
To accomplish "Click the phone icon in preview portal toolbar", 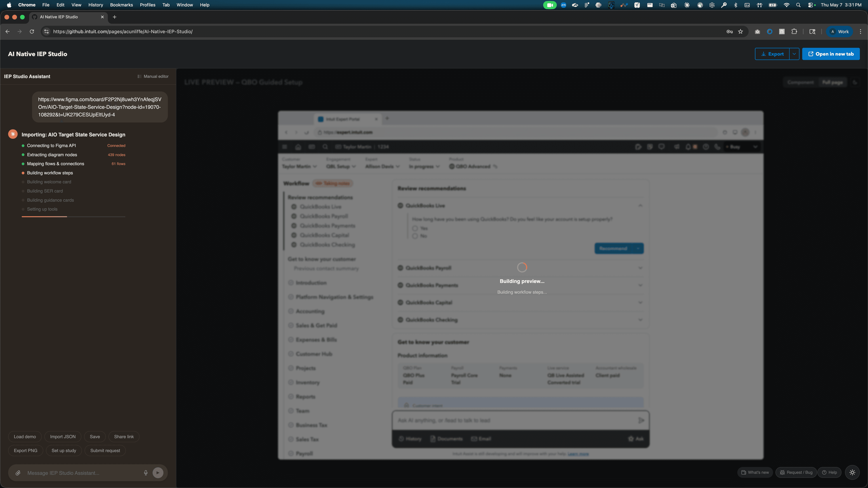I will click(717, 147).
